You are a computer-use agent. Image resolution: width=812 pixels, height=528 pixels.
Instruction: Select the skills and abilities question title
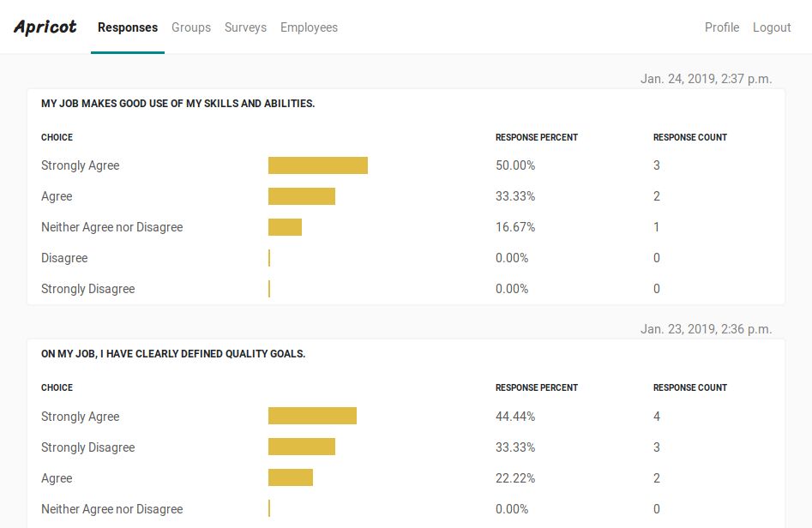click(x=177, y=104)
